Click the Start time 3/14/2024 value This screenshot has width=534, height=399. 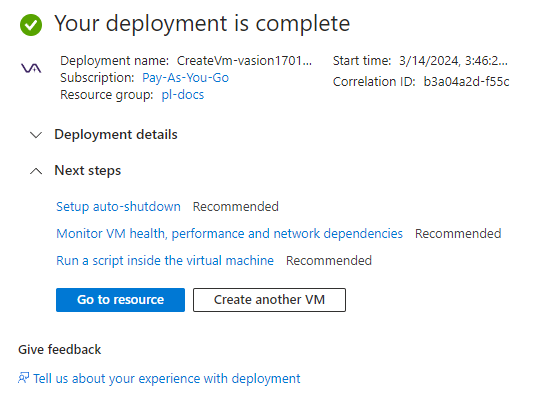pyautogui.click(x=453, y=61)
